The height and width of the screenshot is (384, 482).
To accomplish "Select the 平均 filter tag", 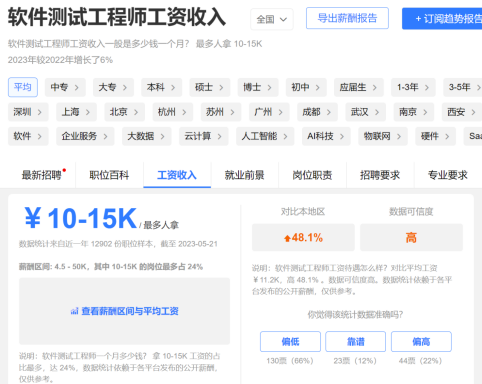I will coord(23,87).
